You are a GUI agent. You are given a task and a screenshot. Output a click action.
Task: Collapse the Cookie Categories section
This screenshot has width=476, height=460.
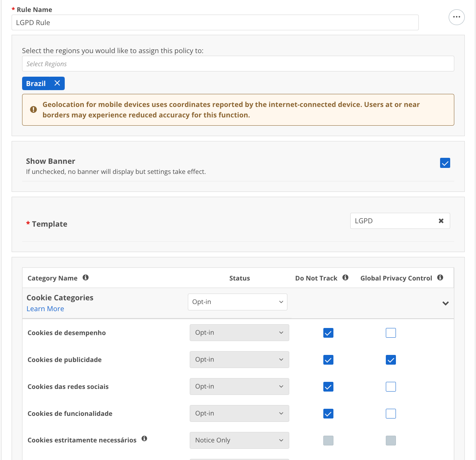446,303
